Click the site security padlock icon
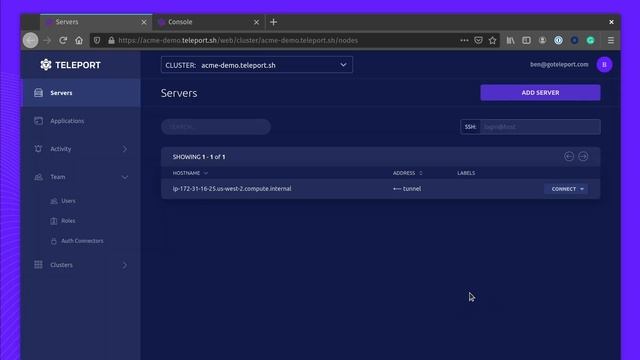The width and height of the screenshot is (640, 360). click(x=111, y=40)
